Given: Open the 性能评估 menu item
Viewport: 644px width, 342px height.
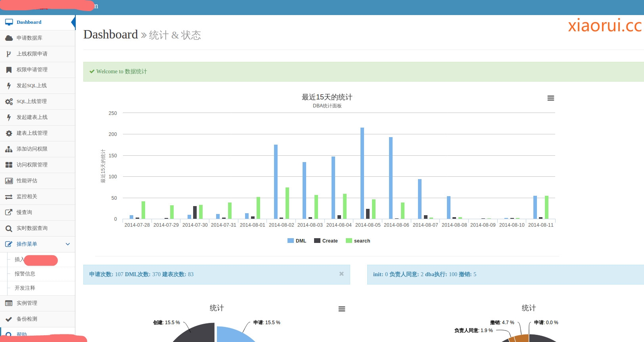Looking at the screenshot, I should [x=38, y=181].
